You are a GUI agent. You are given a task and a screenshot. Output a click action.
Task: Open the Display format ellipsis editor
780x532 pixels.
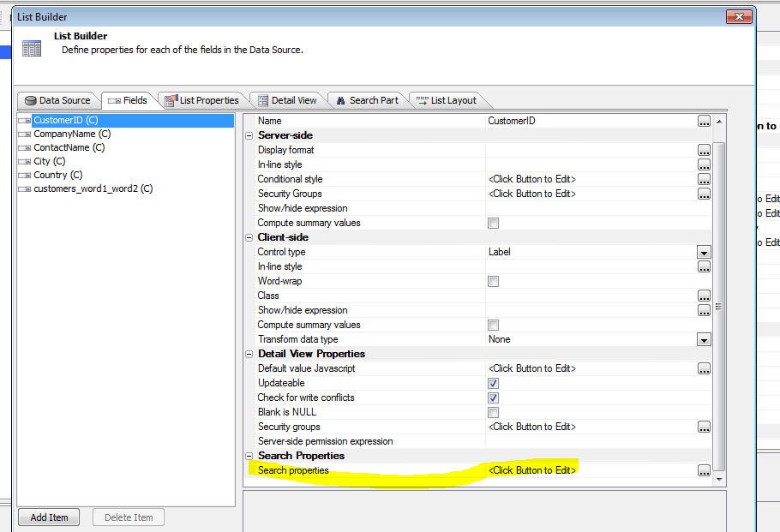[704, 150]
